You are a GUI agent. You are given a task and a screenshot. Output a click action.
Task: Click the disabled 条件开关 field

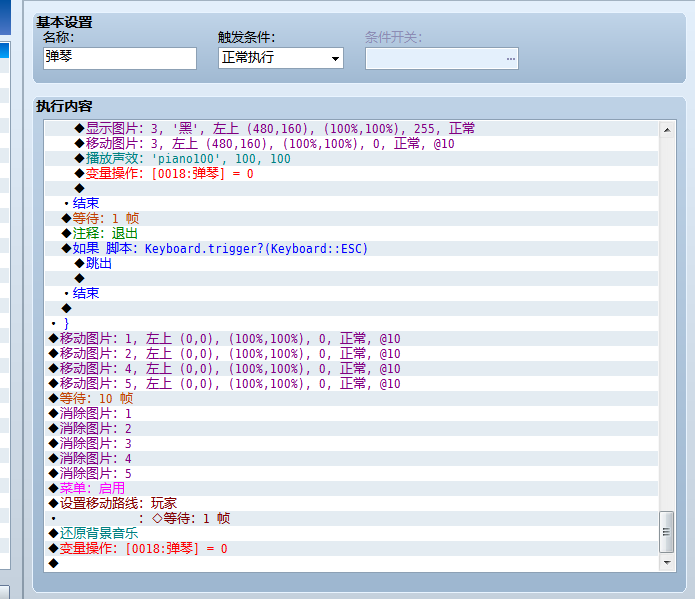tap(441, 59)
